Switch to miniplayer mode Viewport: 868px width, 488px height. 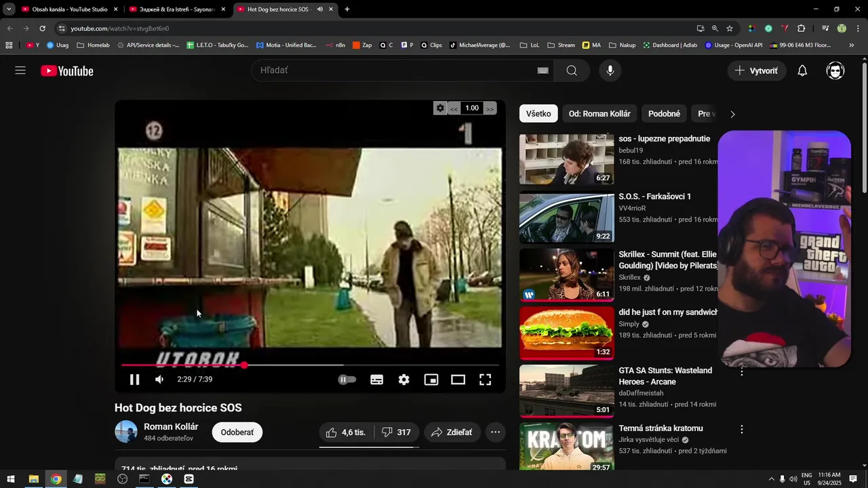431,380
